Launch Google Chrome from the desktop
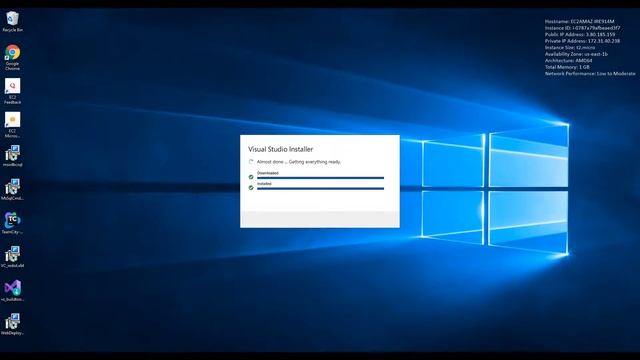The image size is (640, 360). 12,57
